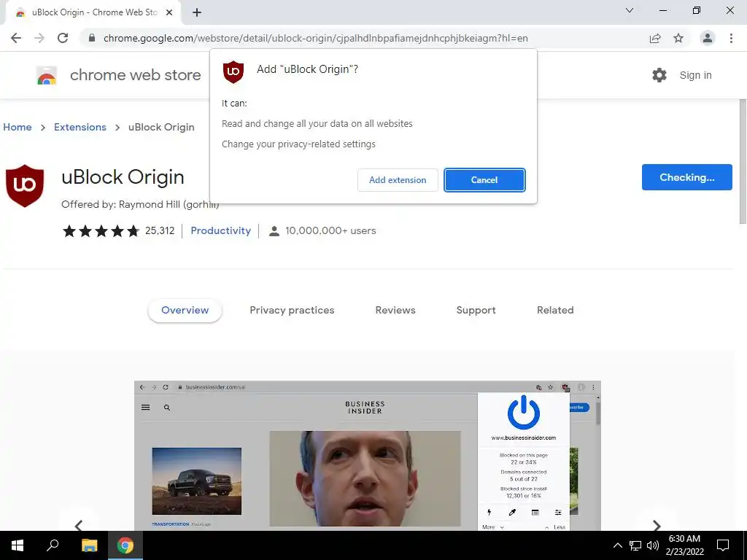The width and height of the screenshot is (747, 560).
Task: Show the previous screenshot in carousel
Action: pos(79,525)
